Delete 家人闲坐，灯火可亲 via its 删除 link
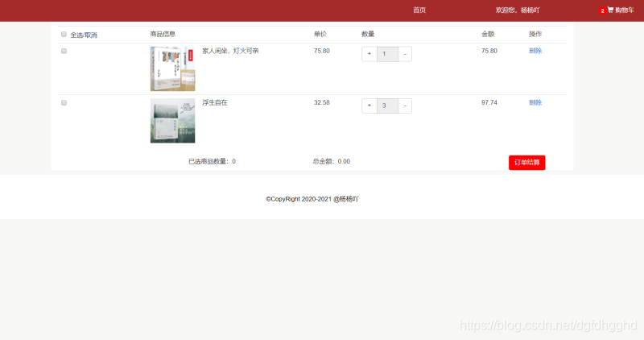Screen dimensions: 644x340 coord(535,51)
